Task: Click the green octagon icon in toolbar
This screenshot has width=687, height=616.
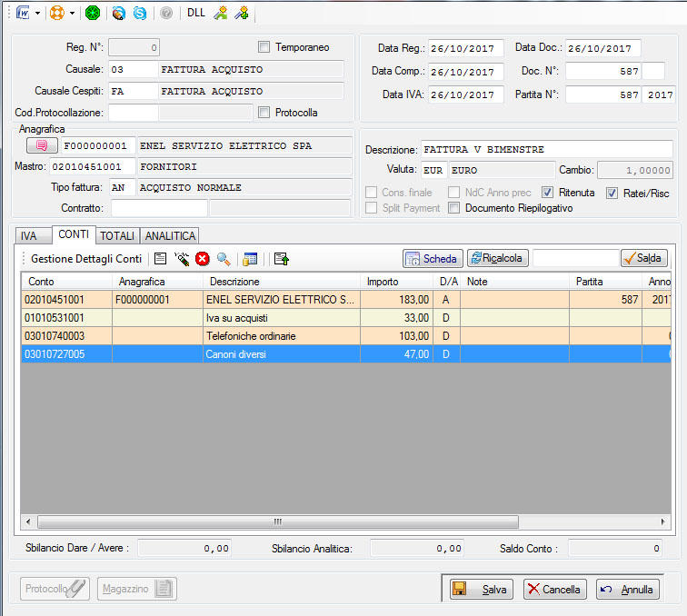Action: click(x=93, y=13)
